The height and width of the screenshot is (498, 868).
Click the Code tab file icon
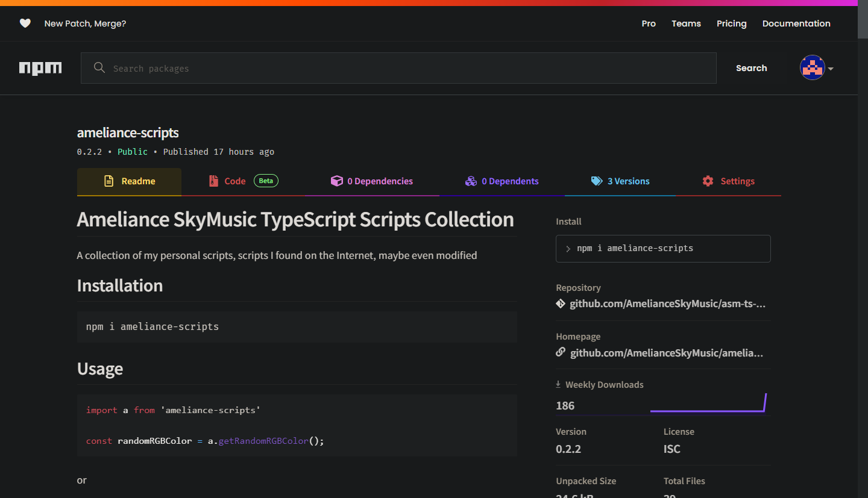pyautogui.click(x=213, y=181)
